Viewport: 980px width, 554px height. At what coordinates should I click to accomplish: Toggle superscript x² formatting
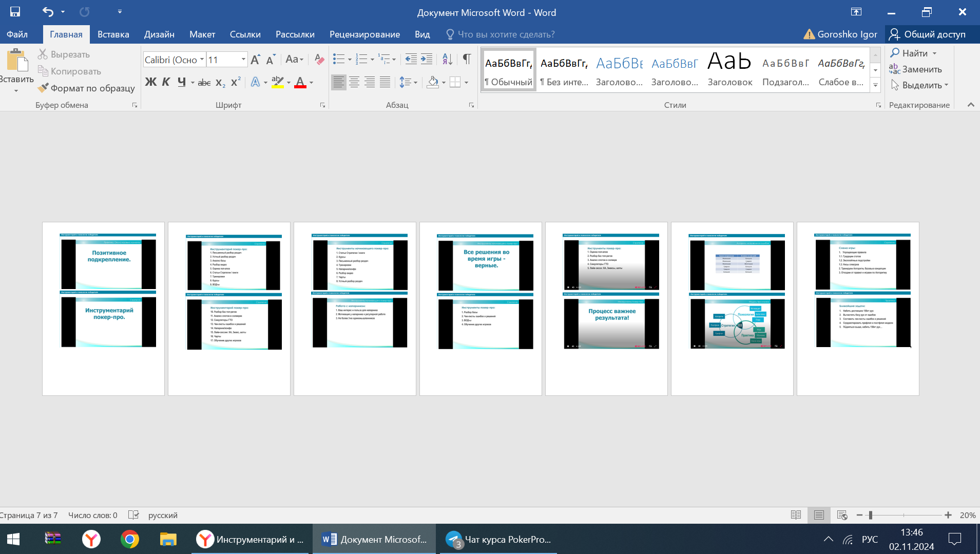pos(236,82)
